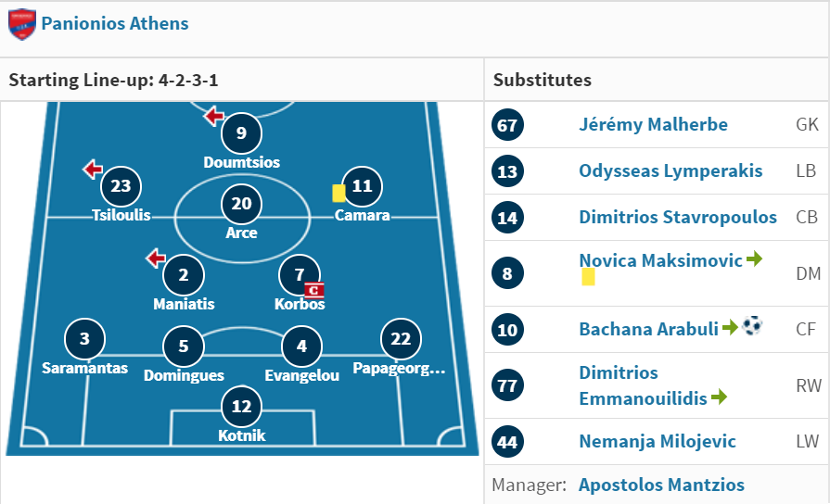This screenshot has width=830, height=504.
Task: Click the substituted-off arrow next to Doumtsios
Action: coord(214,116)
